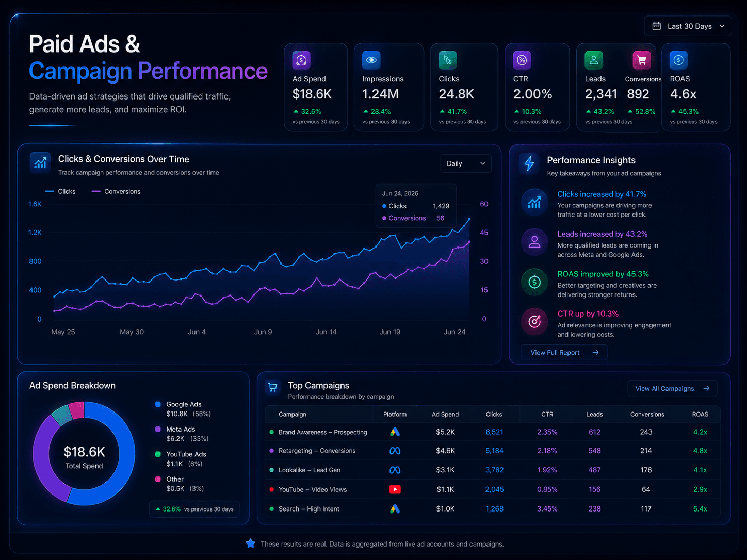747x560 pixels.
Task: Click the rising chart icon beside Clicks increased
Action: [534, 202]
